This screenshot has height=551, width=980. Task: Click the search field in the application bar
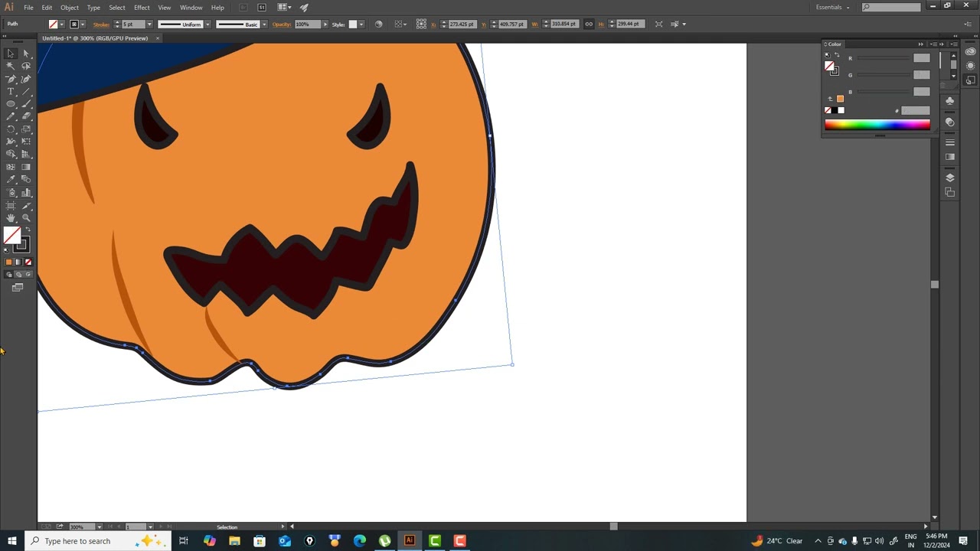click(891, 8)
